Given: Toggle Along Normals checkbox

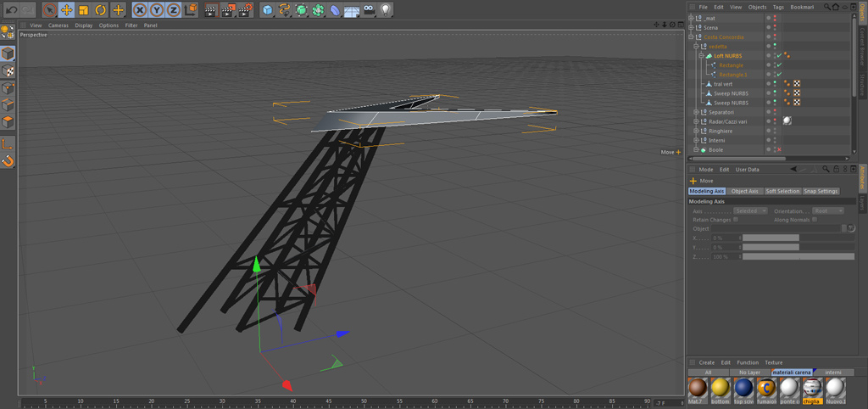Looking at the screenshot, I should (815, 220).
